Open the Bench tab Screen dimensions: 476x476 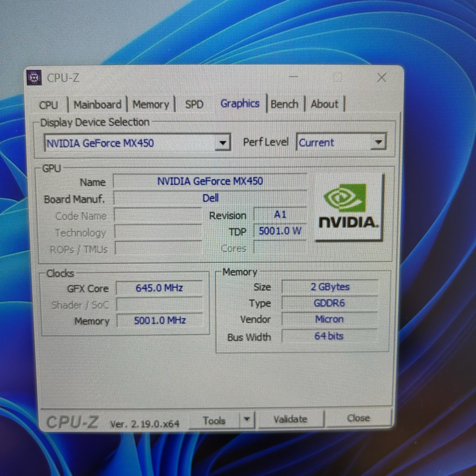pyautogui.click(x=284, y=104)
